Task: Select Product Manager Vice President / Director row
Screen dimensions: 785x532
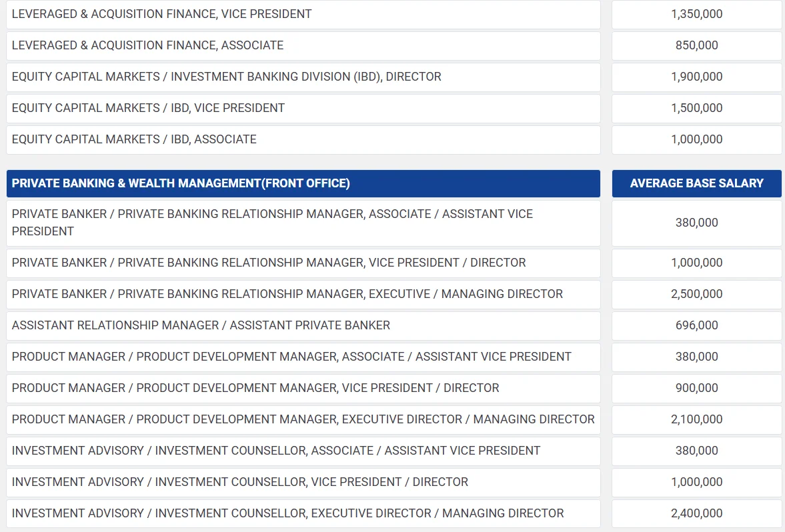Action: pos(303,389)
